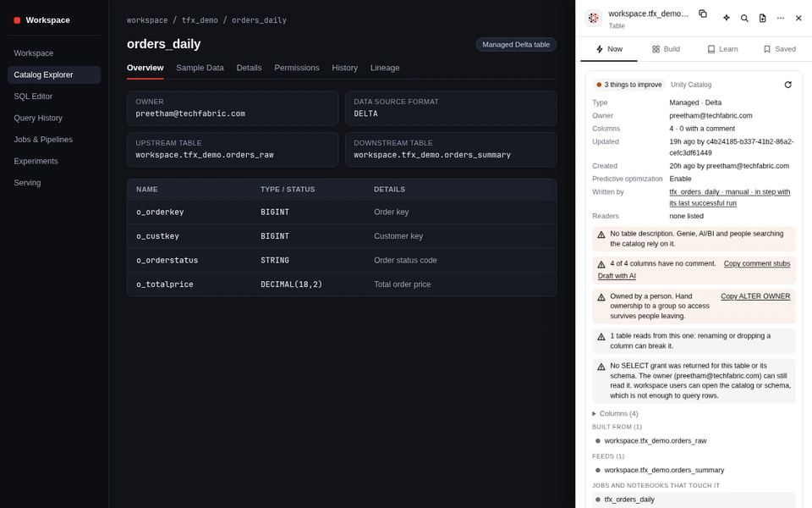Open SQL Editor from sidebar
The height and width of the screenshot is (508, 812).
[54, 97]
